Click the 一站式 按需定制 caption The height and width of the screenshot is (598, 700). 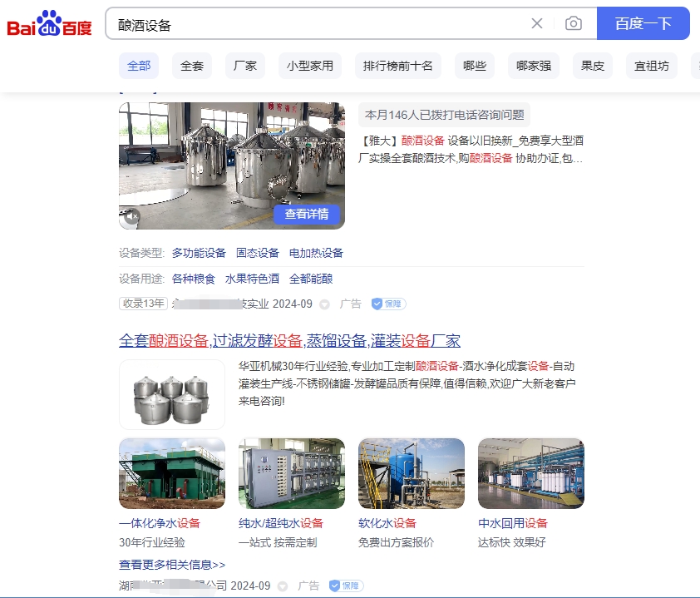point(278,542)
